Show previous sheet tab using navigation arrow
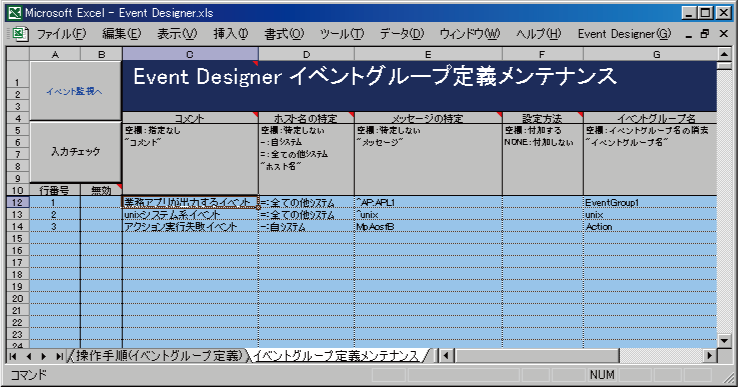738x387 pixels. tap(28, 356)
